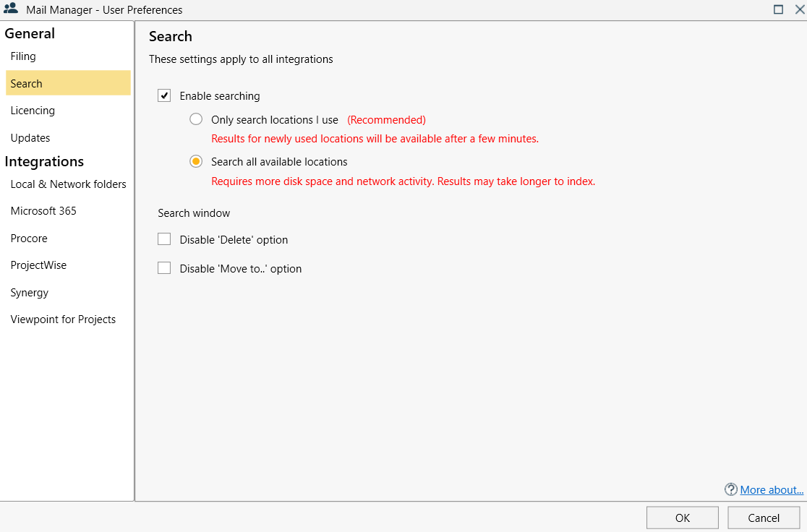Select 'Search all available locations'
The height and width of the screenshot is (532, 807).
coord(195,161)
